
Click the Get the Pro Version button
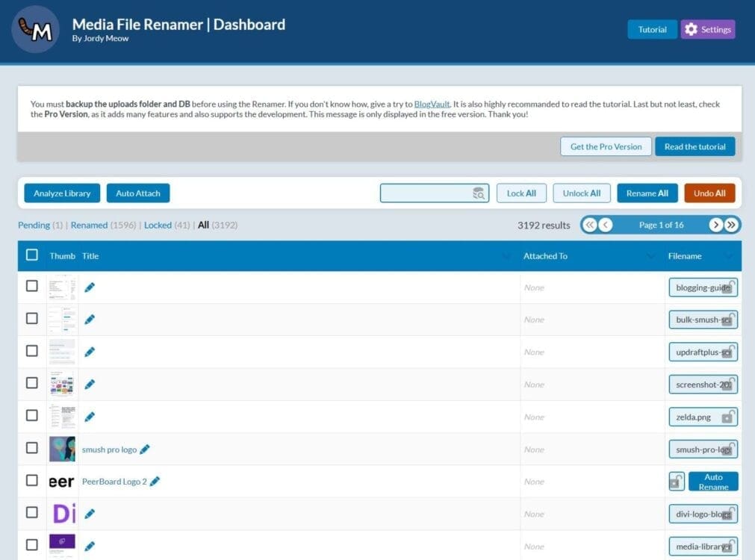coord(606,146)
